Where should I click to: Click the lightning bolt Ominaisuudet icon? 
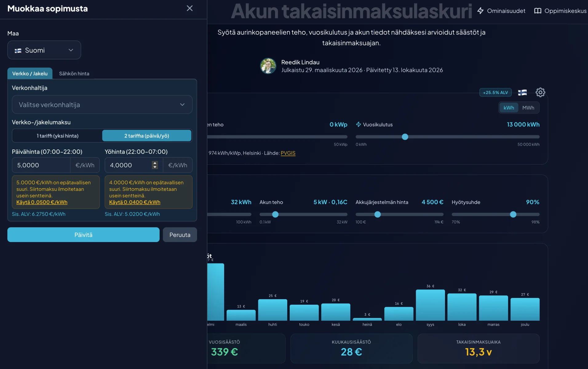point(480,11)
